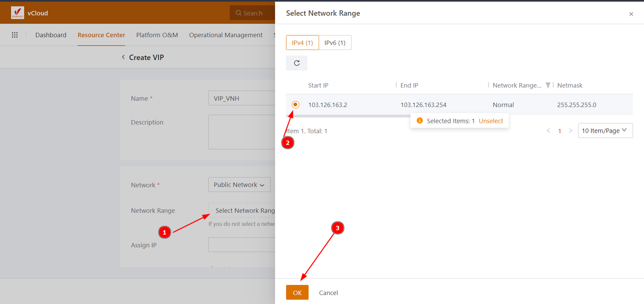
Task: Click the refresh icon in network range panel
Action: pos(297,63)
